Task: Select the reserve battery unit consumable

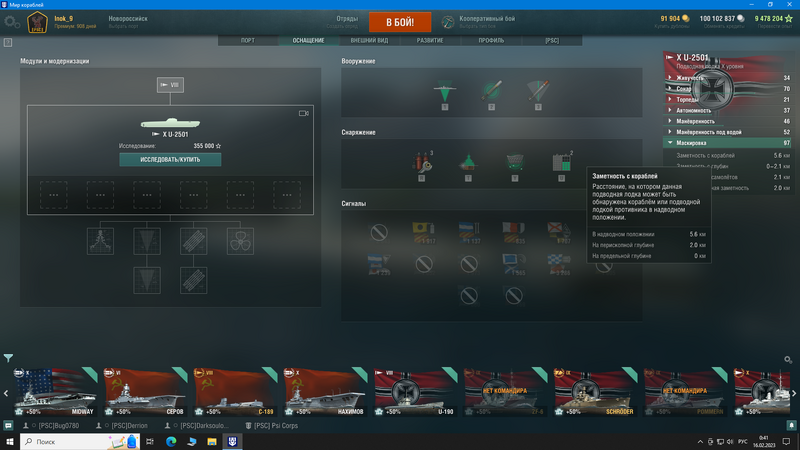Action: tap(562, 162)
